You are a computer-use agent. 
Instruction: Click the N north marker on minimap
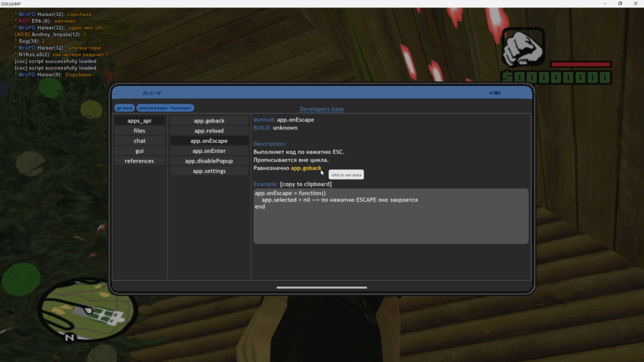(69, 338)
